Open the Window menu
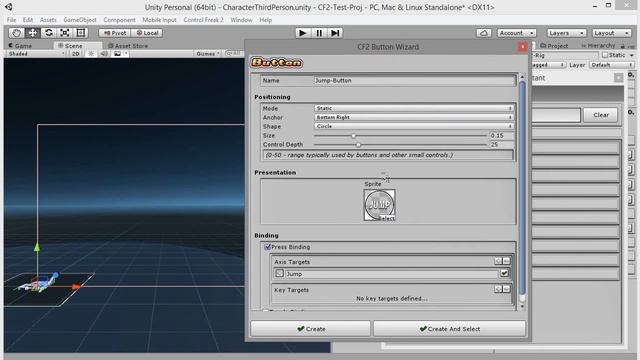 click(x=241, y=20)
